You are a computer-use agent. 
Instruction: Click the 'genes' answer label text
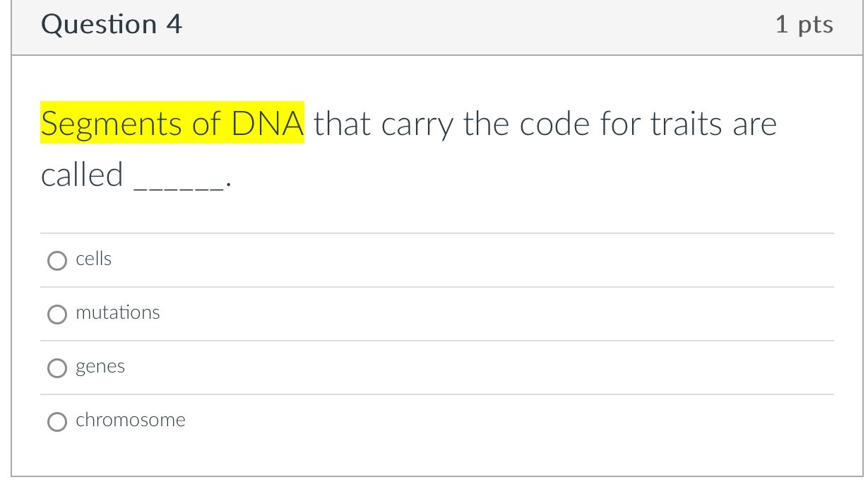pos(100,367)
